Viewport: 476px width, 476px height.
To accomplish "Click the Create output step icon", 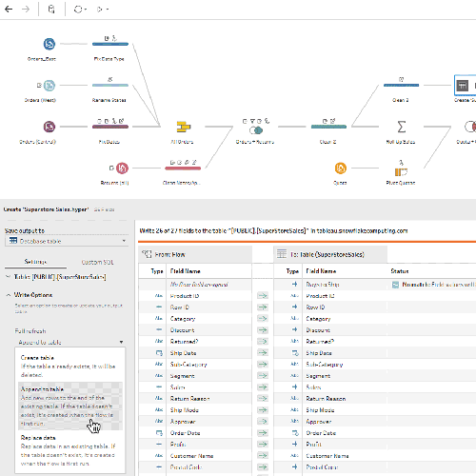I will (x=463, y=86).
